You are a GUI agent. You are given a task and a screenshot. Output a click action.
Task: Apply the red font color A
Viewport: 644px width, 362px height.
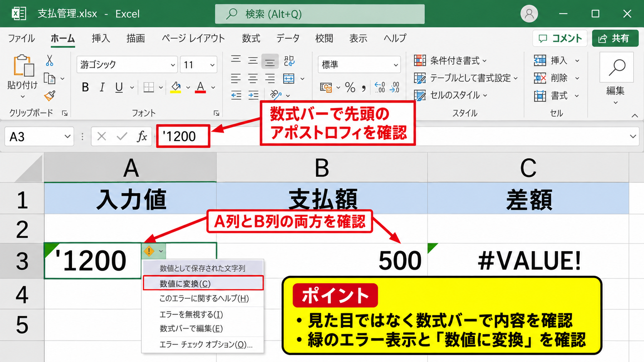coord(200,87)
